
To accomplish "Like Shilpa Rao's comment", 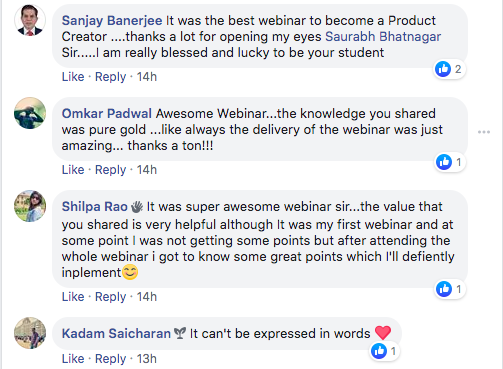I will (73, 297).
